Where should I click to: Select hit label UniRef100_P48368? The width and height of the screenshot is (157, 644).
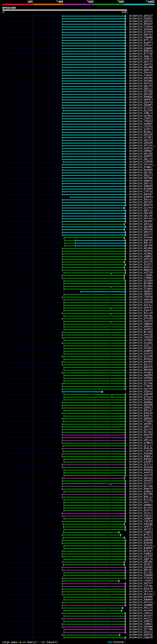click(x=141, y=454)
